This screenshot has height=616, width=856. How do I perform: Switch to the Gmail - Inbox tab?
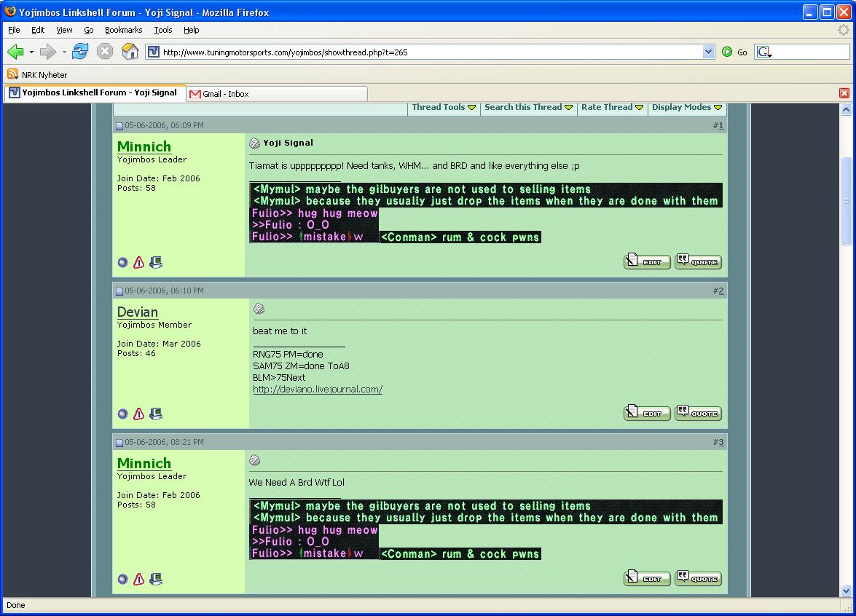pos(226,94)
